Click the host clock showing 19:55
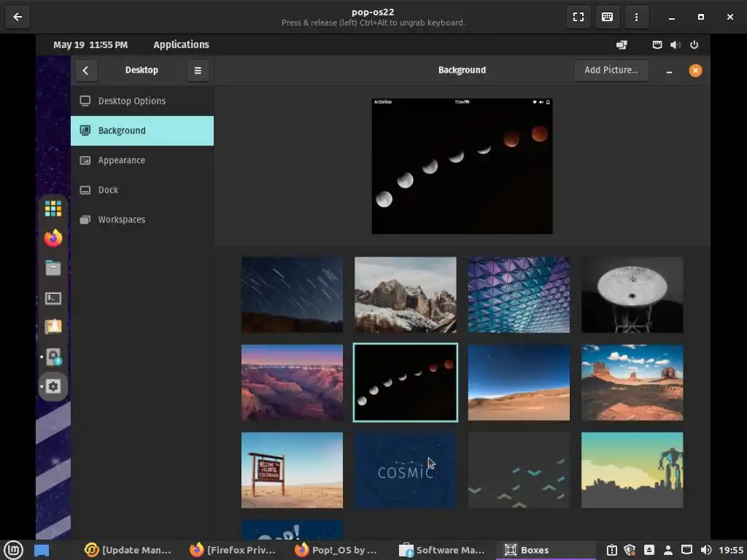747x560 pixels. (x=731, y=550)
